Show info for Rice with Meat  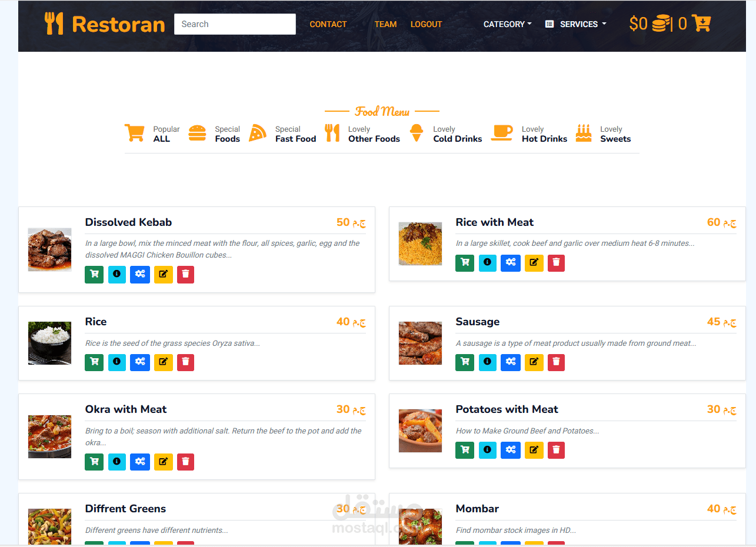[488, 263]
